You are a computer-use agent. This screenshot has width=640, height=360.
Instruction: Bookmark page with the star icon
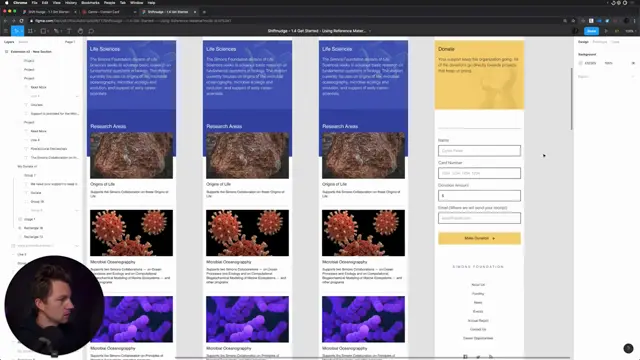(573, 21)
